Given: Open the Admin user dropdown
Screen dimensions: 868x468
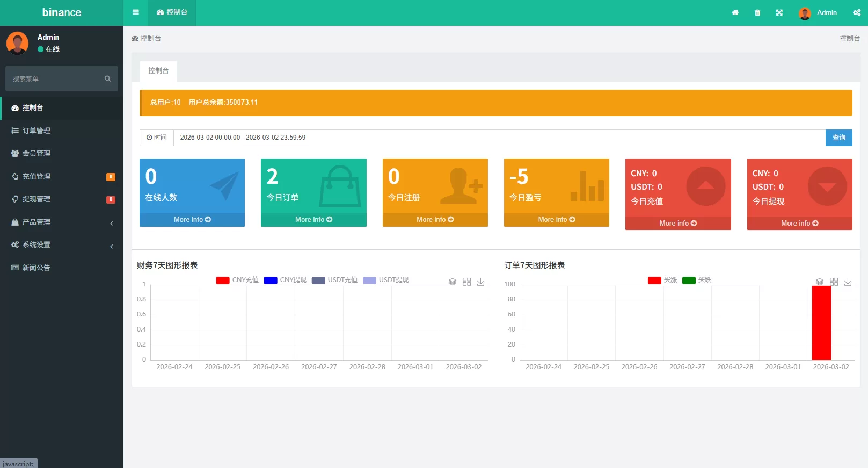Looking at the screenshot, I should [818, 13].
